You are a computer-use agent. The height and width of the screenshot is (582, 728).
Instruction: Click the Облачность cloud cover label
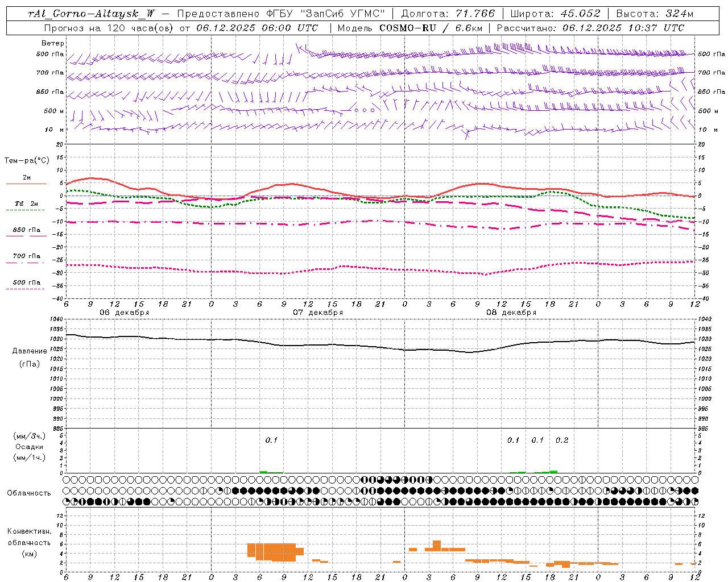pos(29,493)
